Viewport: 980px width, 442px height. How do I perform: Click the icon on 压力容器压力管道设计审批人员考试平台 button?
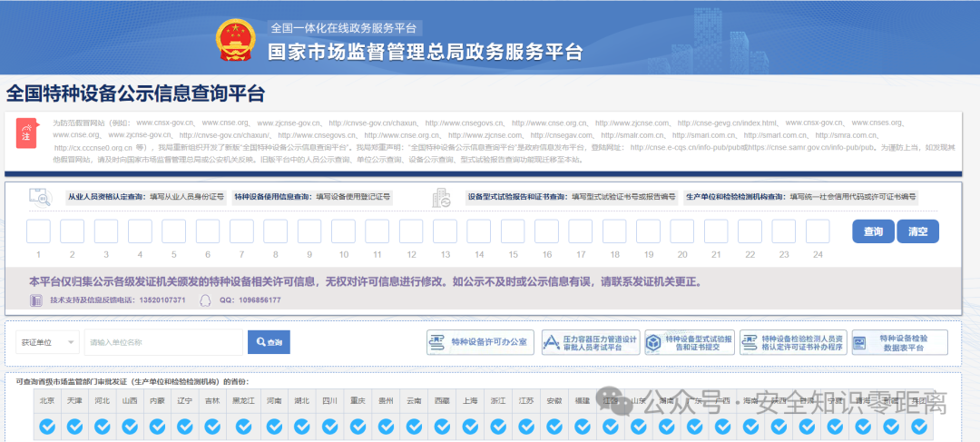coord(552,342)
